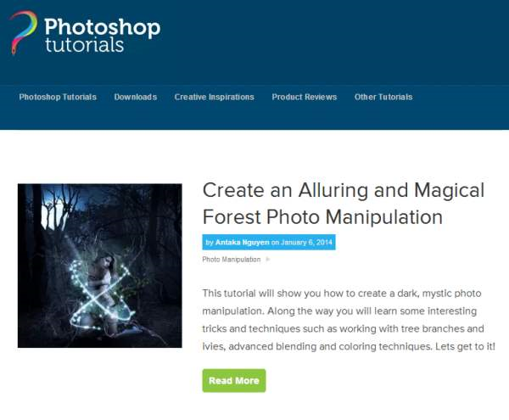Click the rainbow P logo icon
This screenshot has height=420, width=509.
[24, 31]
